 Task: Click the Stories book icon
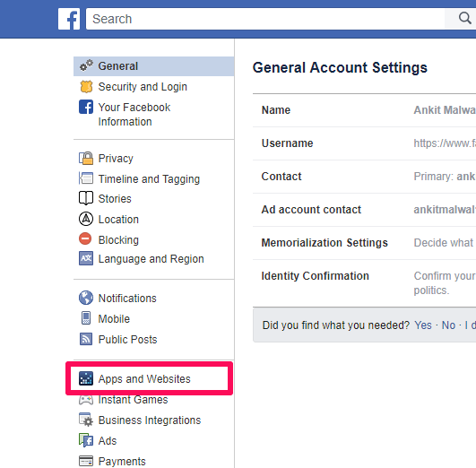[x=86, y=198]
